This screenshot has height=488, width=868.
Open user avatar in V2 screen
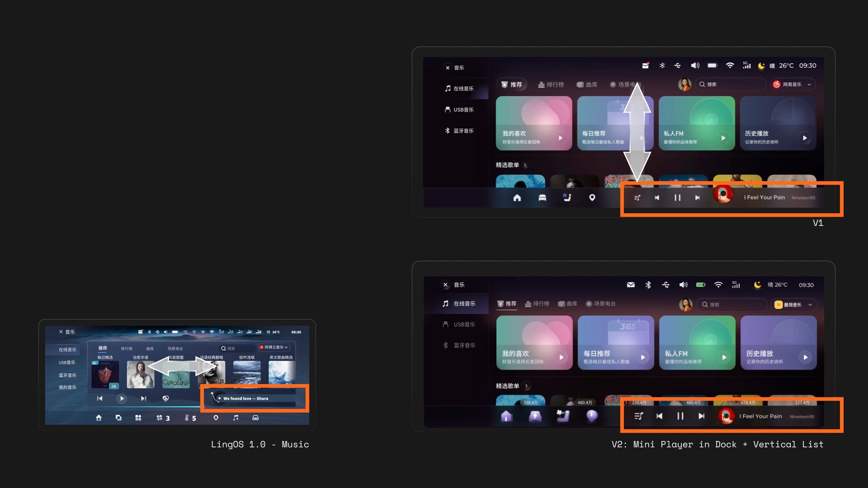686,305
